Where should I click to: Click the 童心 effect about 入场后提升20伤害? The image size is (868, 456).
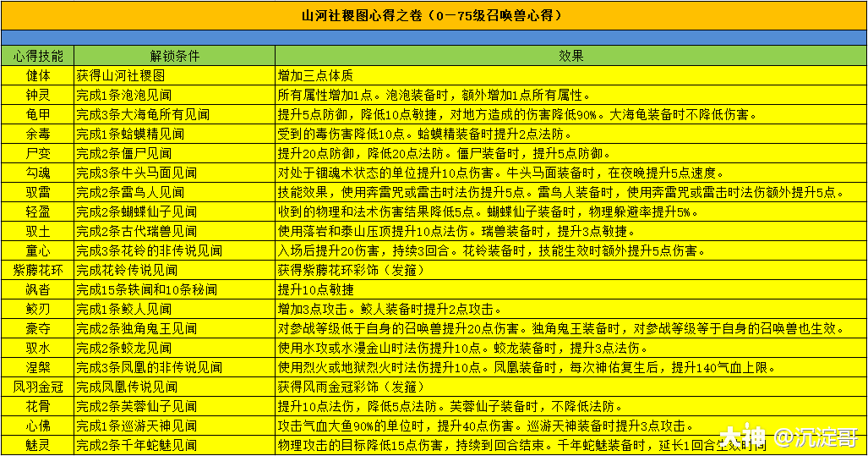(x=570, y=250)
